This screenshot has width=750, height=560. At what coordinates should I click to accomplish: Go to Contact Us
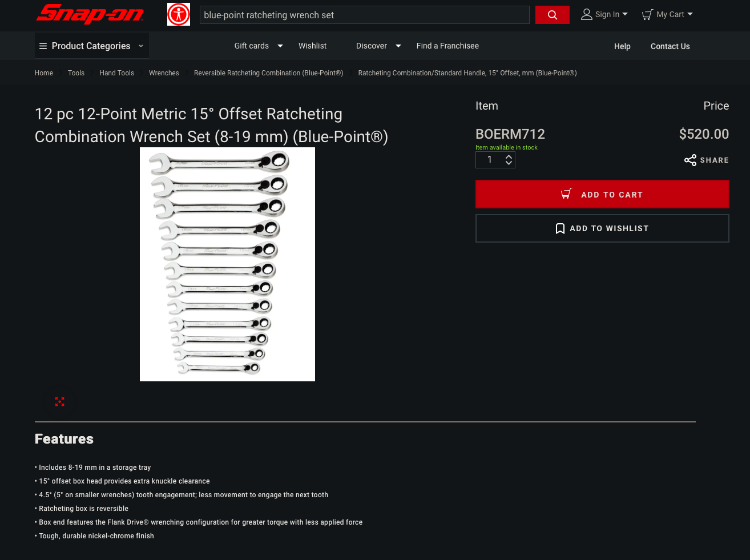click(670, 47)
